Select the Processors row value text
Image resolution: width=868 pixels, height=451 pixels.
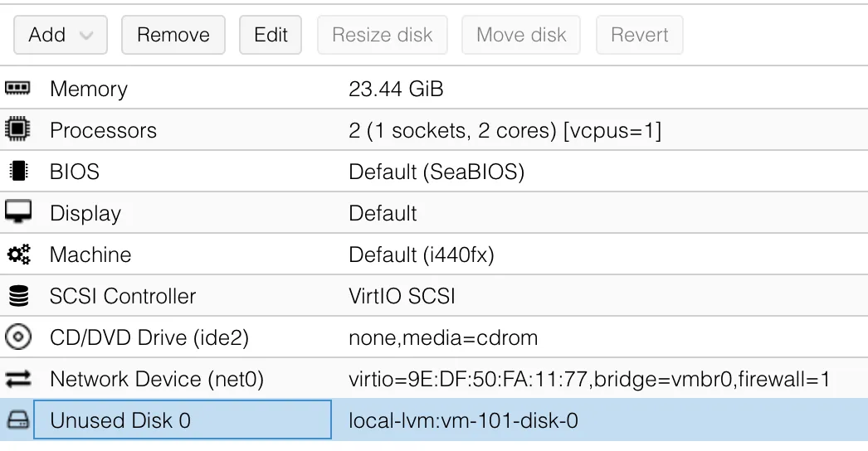[505, 130]
